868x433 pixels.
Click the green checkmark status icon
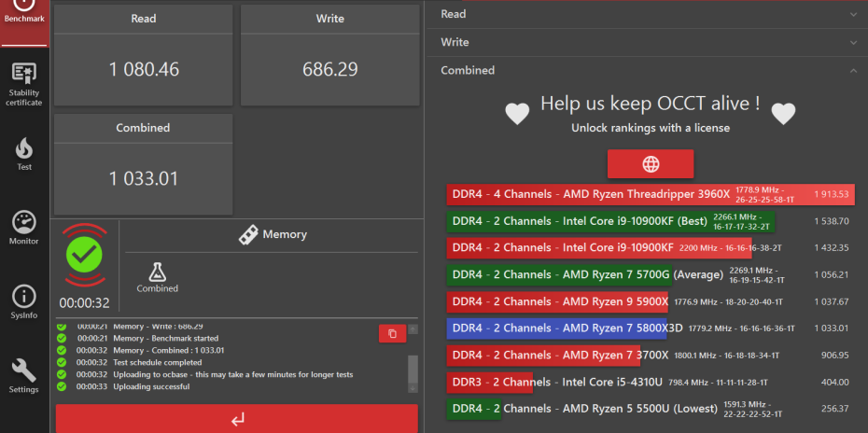(x=85, y=254)
